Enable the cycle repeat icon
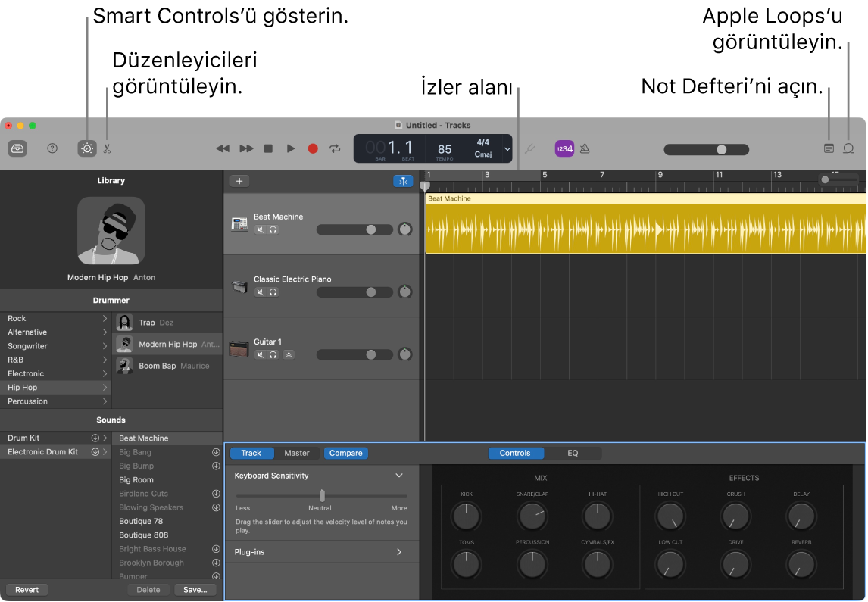This screenshot has height=602, width=868. pyautogui.click(x=335, y=148)
